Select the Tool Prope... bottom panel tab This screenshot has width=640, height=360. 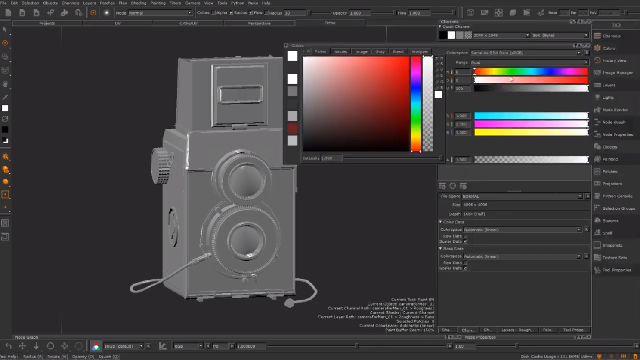pos(574,330)
